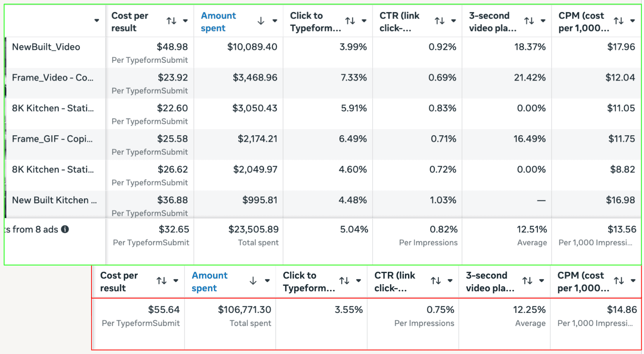Open bottom table's CPM column dropdown caret
This screenshot has width=644, height=354.
pyautogui.click(x=633, y=281)
